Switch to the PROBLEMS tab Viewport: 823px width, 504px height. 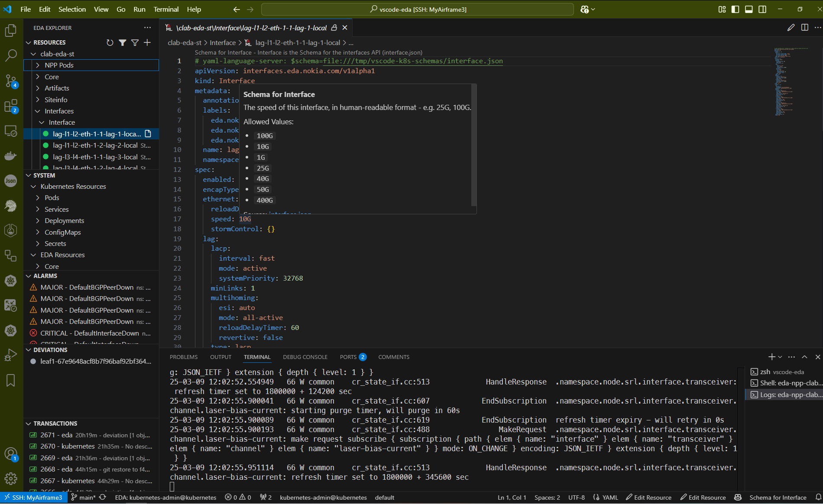[184, 357]
